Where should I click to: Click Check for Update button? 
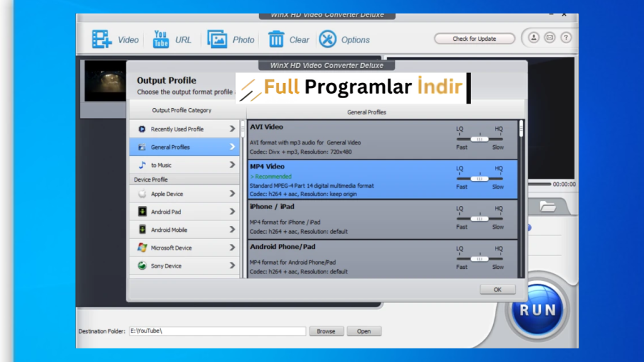pos(474,38)
